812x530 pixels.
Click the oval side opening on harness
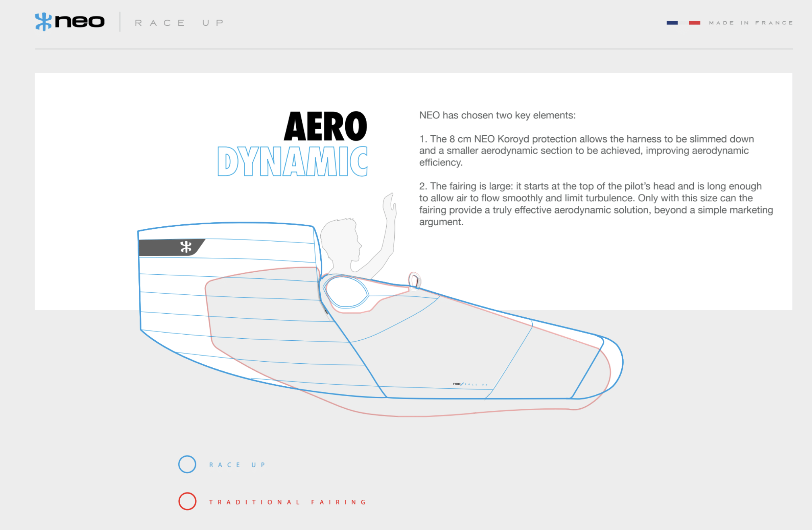click(346, 292)
